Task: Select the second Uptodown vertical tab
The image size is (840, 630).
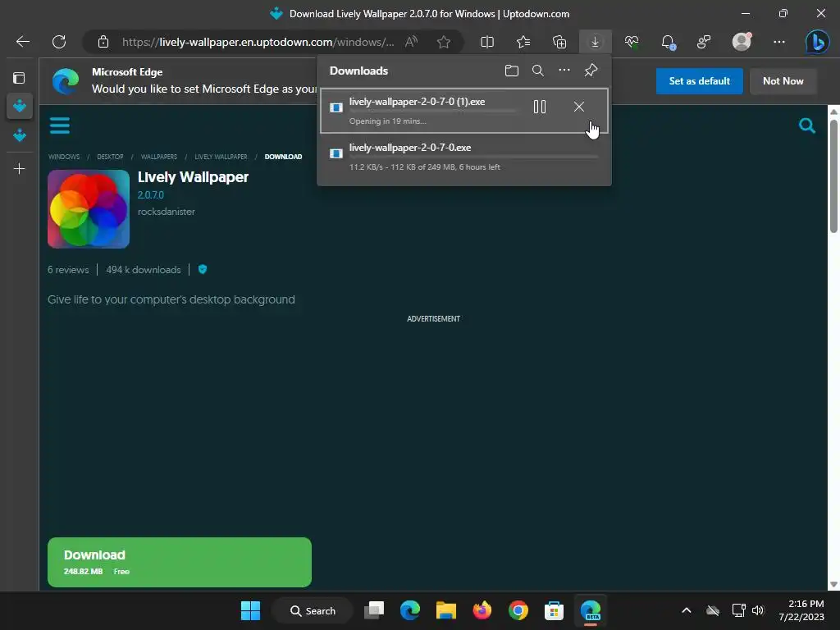Action: pos(20,135)
